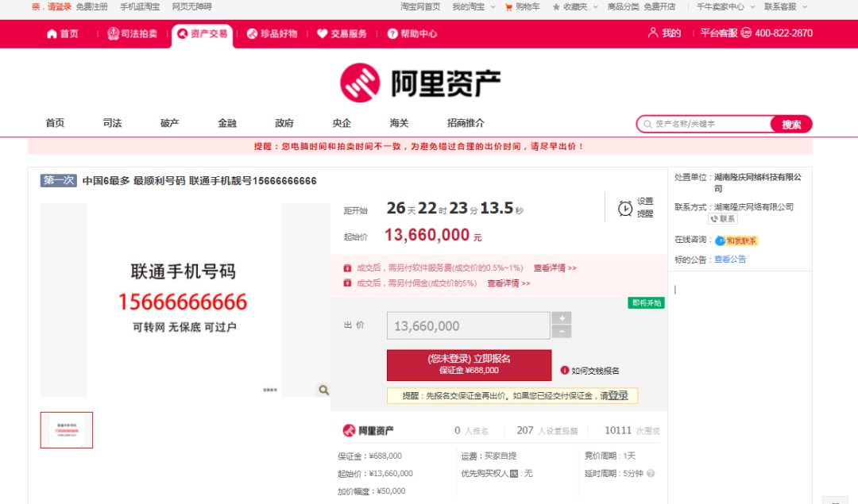Image resolution: width=858 pixels, height=504 pixels.
Task: Expand the 联系客服 dropdown
Action: tap(804, 7)
